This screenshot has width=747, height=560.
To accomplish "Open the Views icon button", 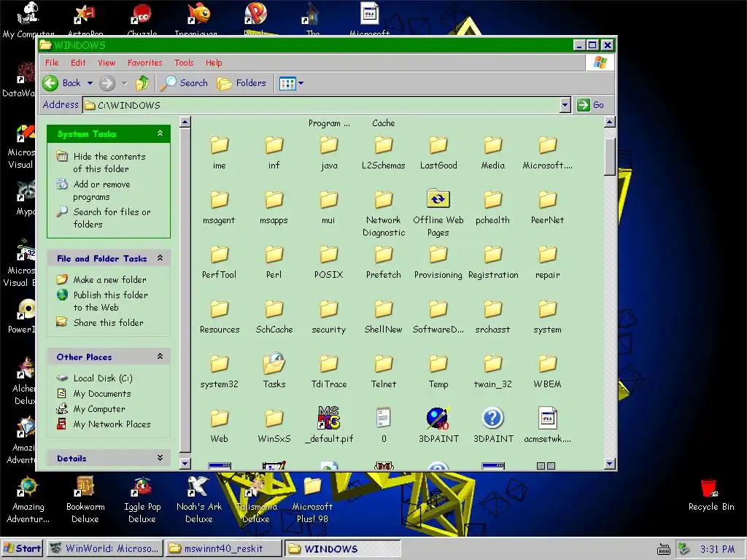I will (x=287, y=83).
